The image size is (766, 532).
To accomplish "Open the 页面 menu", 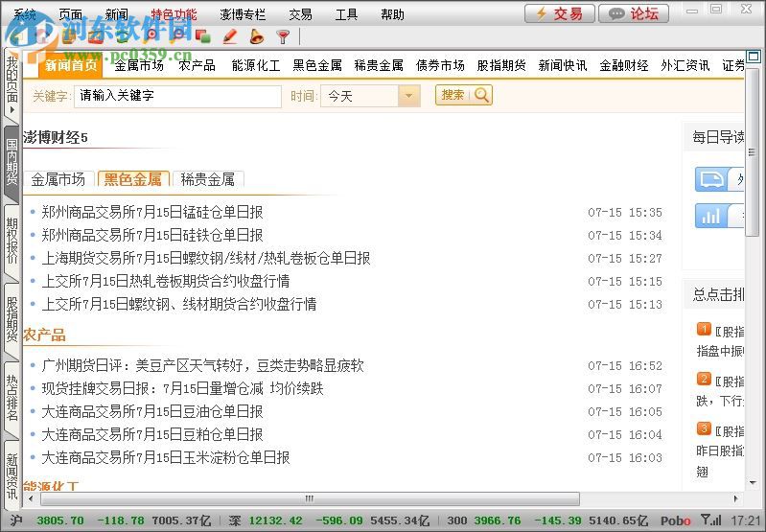I will pos(71,14).
